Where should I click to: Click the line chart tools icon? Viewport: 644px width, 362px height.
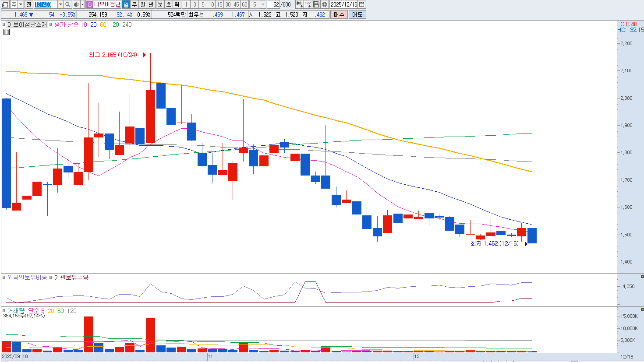coord(308,4)
